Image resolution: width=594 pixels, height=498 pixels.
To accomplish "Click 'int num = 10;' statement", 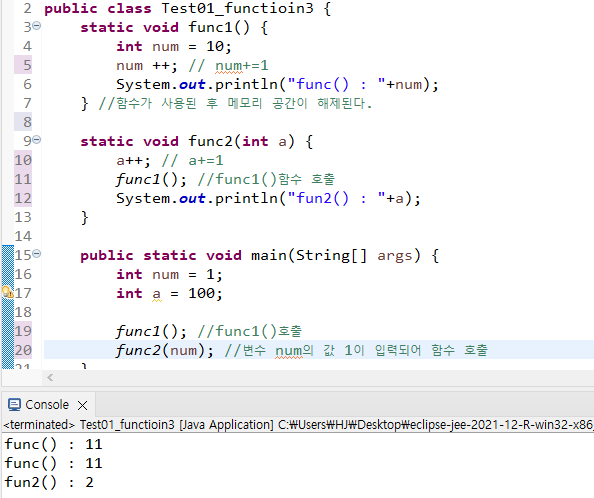I will coord(174,47).
